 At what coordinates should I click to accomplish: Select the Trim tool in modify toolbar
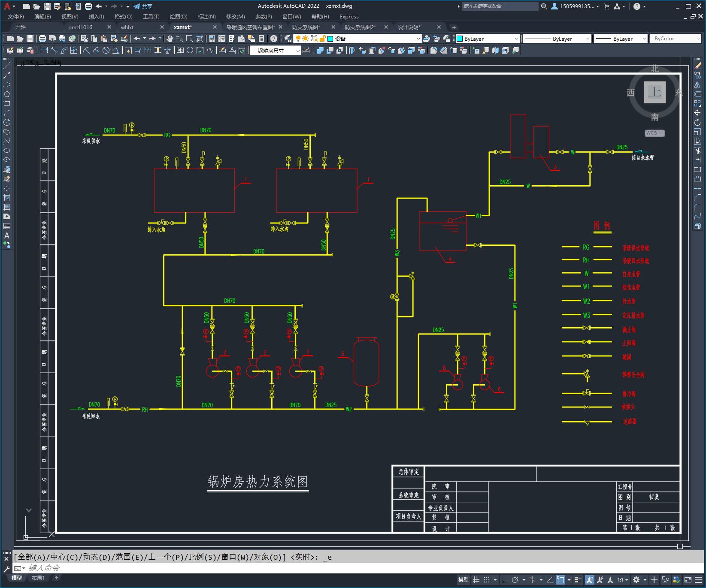pos(697,151)
